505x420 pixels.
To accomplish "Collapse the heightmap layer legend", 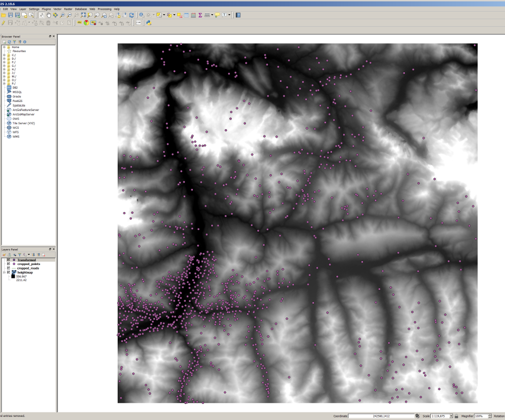I will pyautogui.click(x=4, y=272).
